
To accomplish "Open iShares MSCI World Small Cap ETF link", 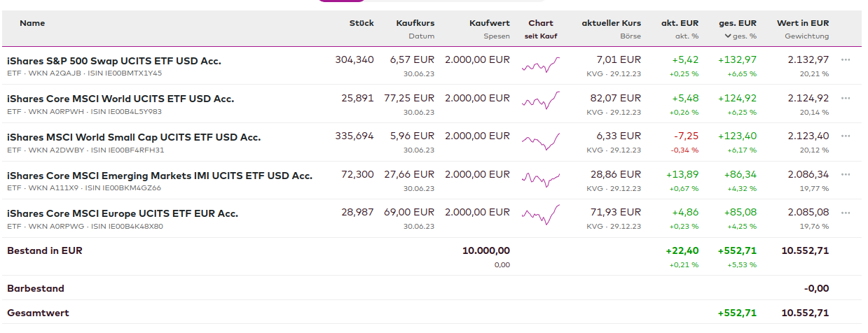I will click(x=134, y=137).
